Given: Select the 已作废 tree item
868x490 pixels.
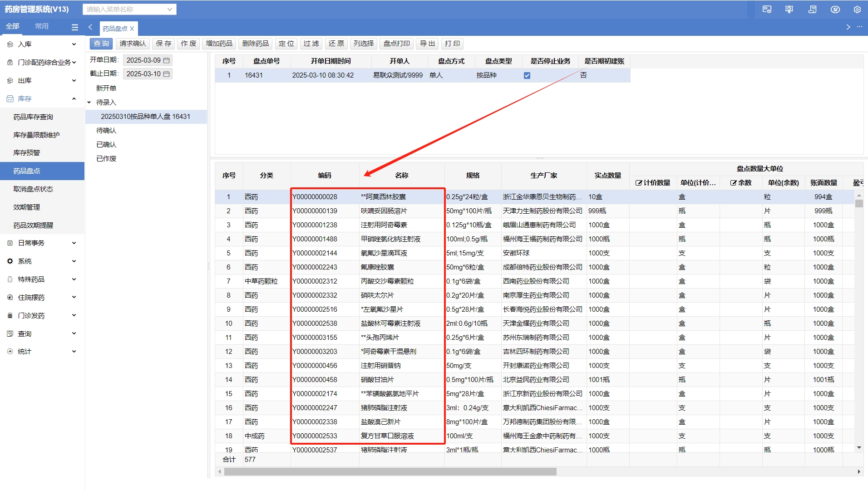Looking at the screenshot, I should click(106, 159).
